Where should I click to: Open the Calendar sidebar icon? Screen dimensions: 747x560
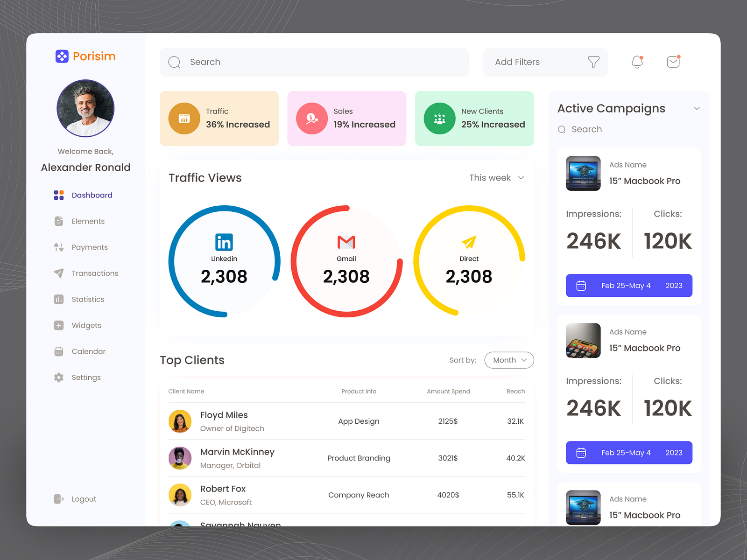pos(59,351)
